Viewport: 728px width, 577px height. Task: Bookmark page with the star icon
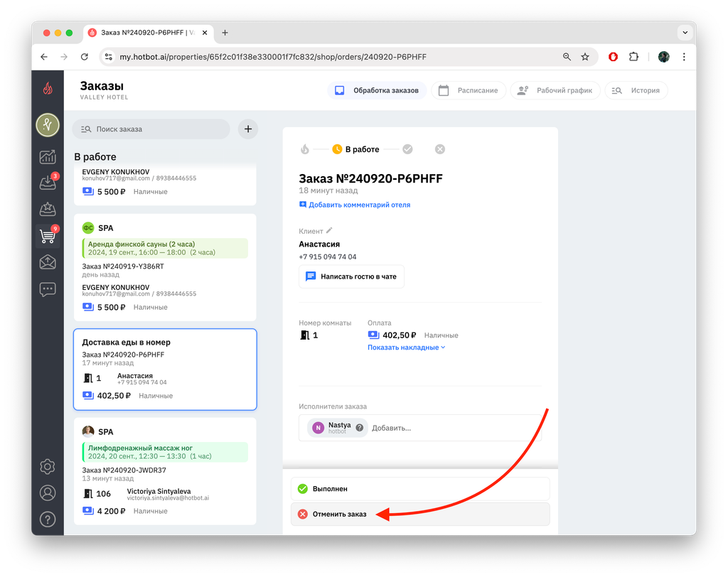[585, 57]
